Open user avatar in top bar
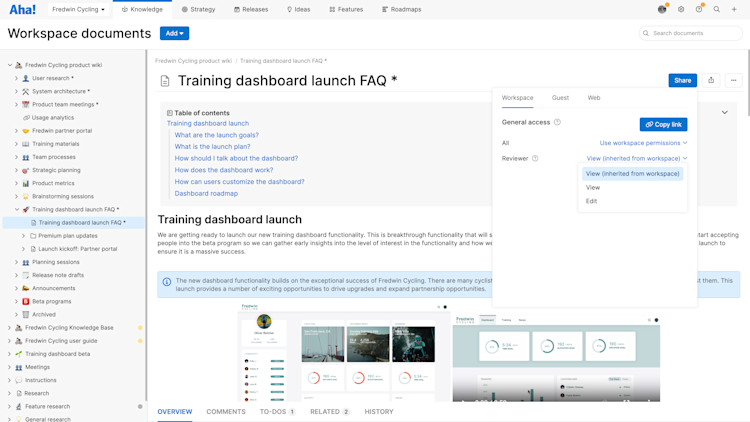Viewport: 750px width, 422px height. [662, 9]
